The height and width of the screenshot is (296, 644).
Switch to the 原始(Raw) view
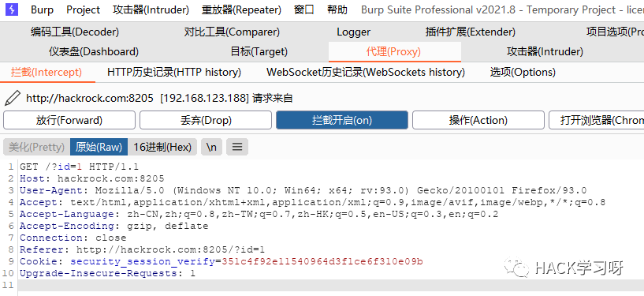click(99, 147)
